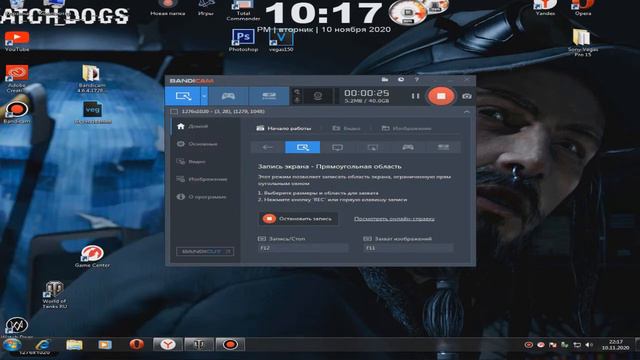Click the F11 image capture hotkey field
This screenshot has width=640, height=360.
click(x=408, y=248)
